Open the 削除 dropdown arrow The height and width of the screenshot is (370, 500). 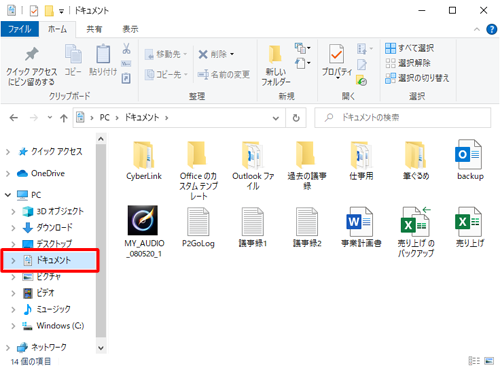pyautogui.click(x=232, y=54)
